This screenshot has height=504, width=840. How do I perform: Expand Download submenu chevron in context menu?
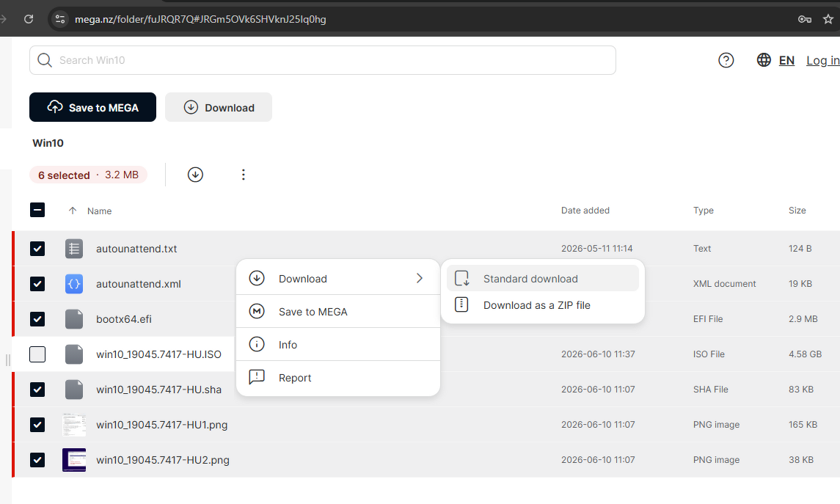[x=420, y=279]
